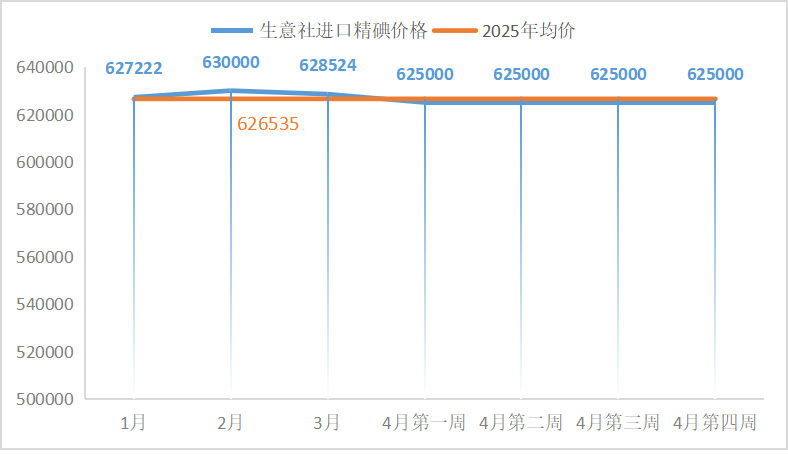This screenshot has height=464, width=788.
Task: Click the 640000 y-axis value
Action: point(45,67)
